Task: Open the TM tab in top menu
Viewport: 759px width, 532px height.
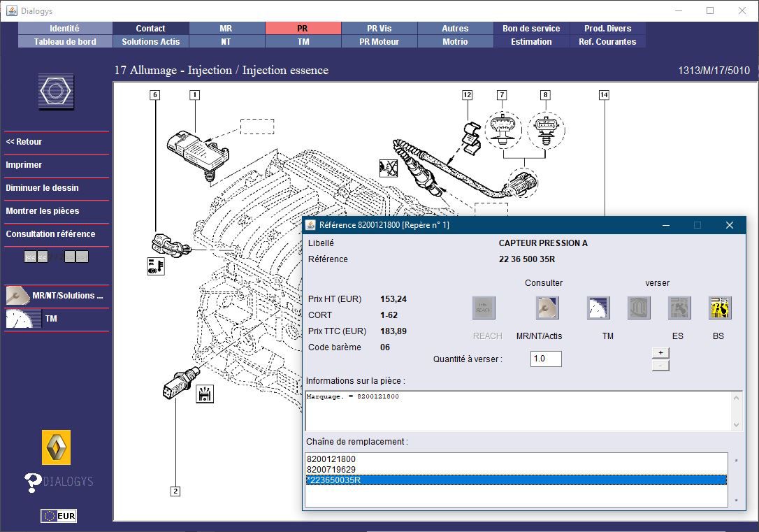Action: coord(303,42)
